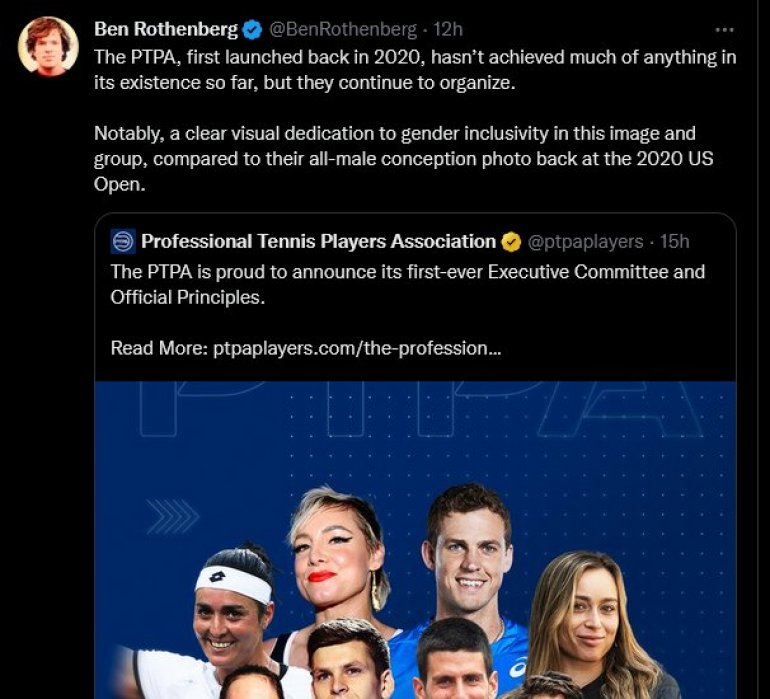The width and height of the screenshot is (770, 699).
Task: Open the More options ellipsis menu
Action: (x=724, y=30)
